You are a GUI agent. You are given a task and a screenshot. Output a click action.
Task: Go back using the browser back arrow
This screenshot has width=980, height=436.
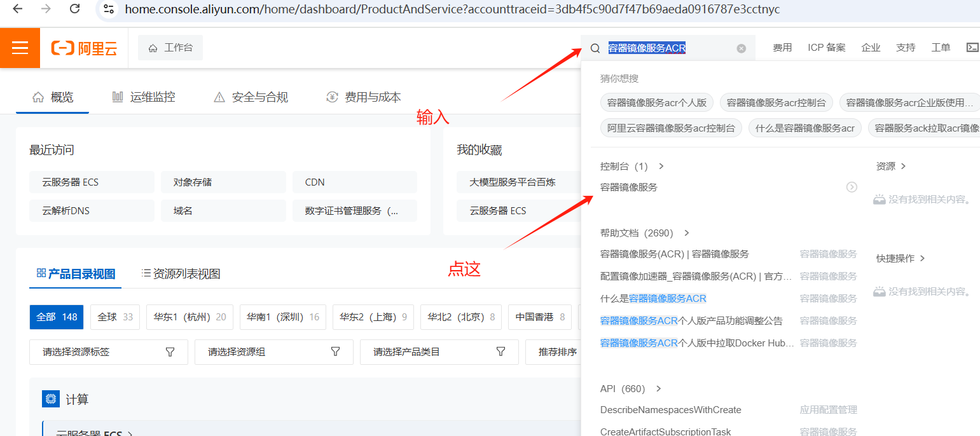click(18, 9)
